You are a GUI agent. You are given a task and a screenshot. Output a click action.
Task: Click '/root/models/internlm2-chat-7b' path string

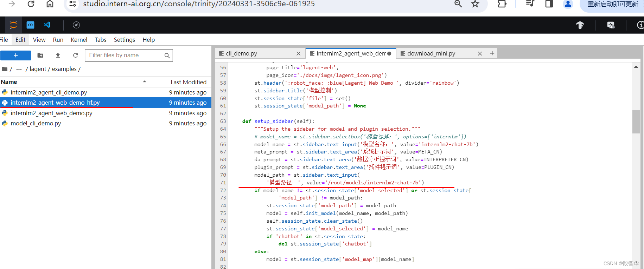tap(374, 183)
